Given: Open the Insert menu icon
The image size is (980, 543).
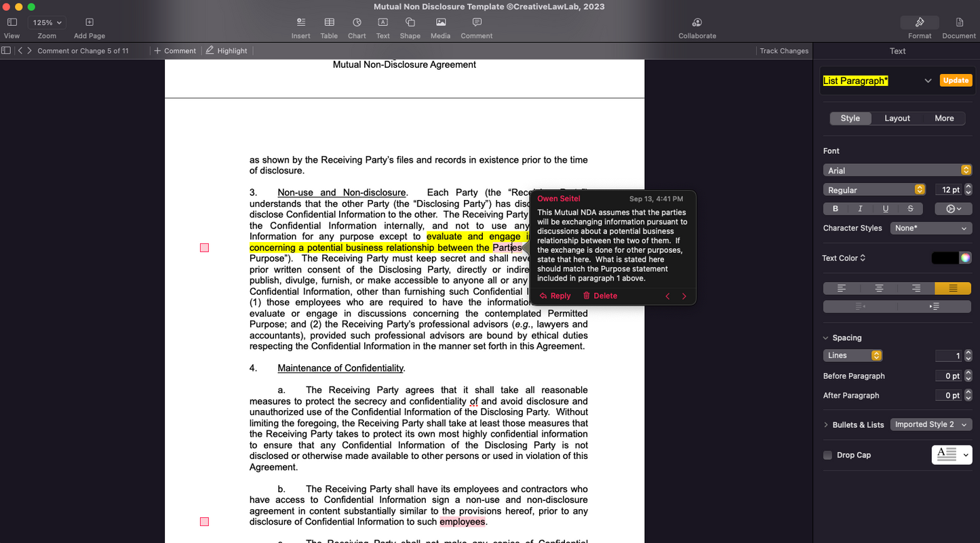Looking at the screenshot, I should 301,22.
